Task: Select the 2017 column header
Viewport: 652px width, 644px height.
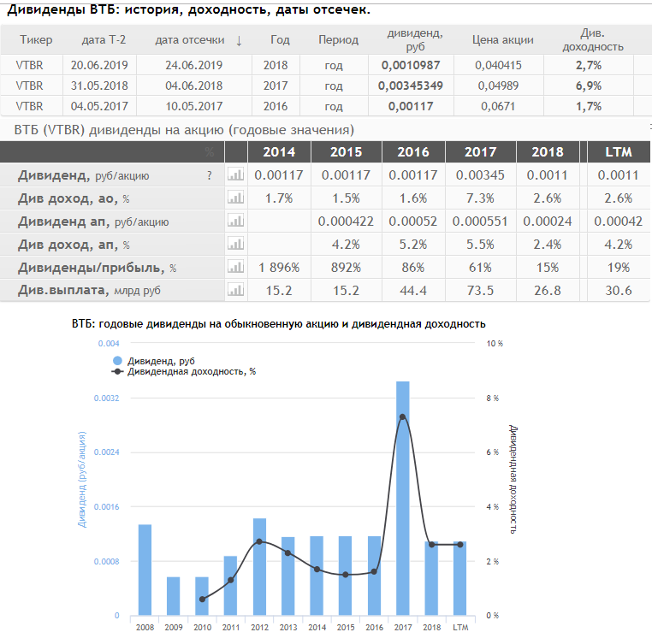Action: tap(481, 152)
